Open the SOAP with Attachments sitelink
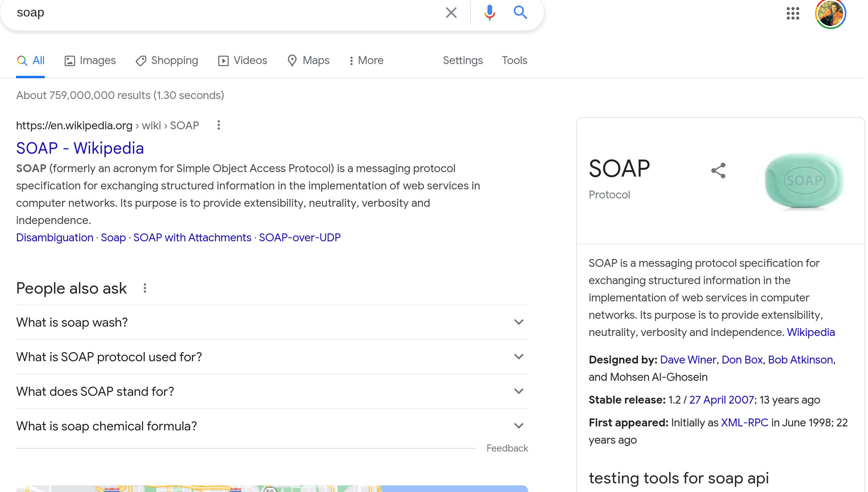This screenshot has width=868, height=492. tap(192, 238)
